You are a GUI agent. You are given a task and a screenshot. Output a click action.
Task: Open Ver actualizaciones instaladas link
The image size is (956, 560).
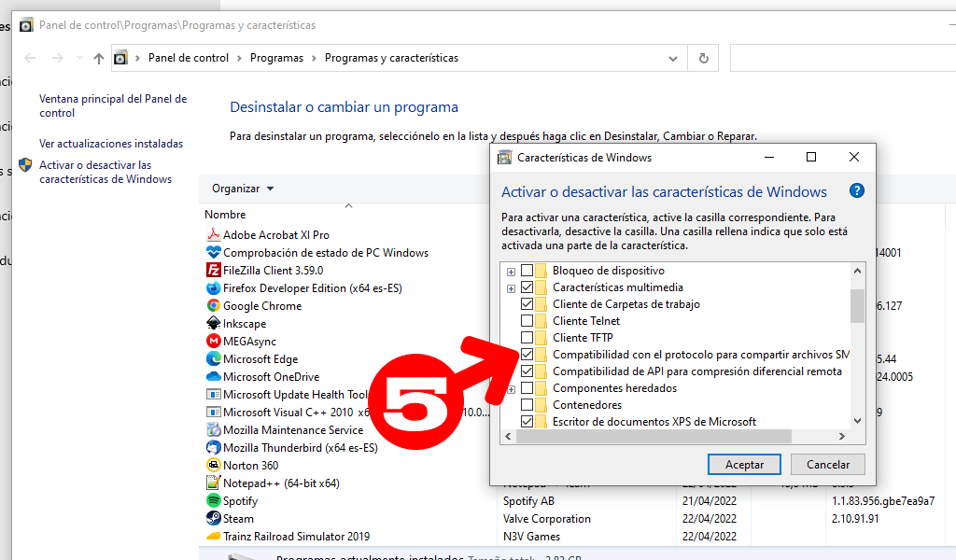pos(111,143)
